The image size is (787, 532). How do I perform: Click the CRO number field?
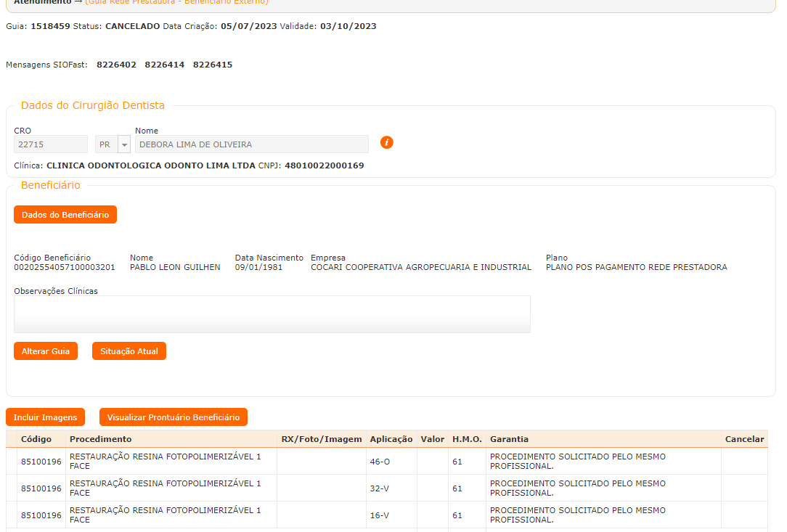(x=51, y=144)
